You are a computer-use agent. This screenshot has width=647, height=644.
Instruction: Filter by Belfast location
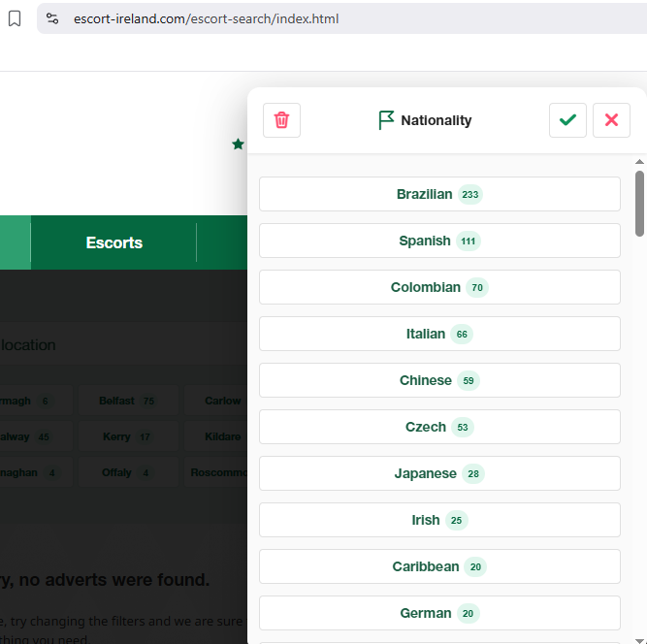[x=128, y=401]
